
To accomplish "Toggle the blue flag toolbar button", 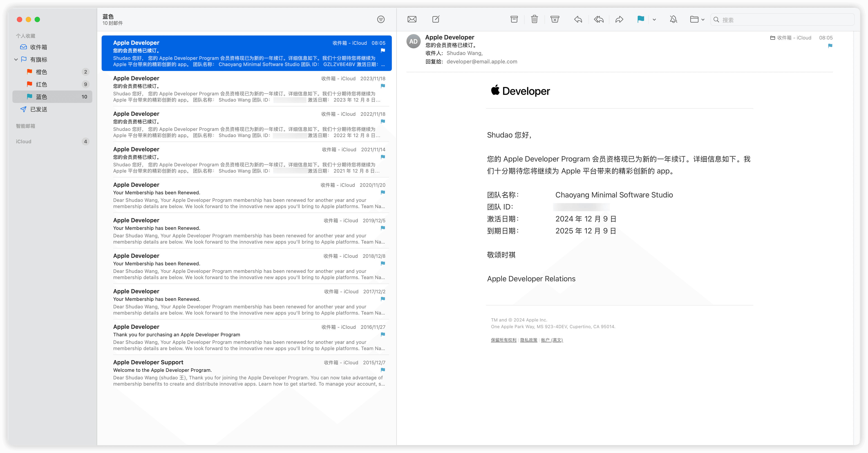I will (x=641, y=19).
